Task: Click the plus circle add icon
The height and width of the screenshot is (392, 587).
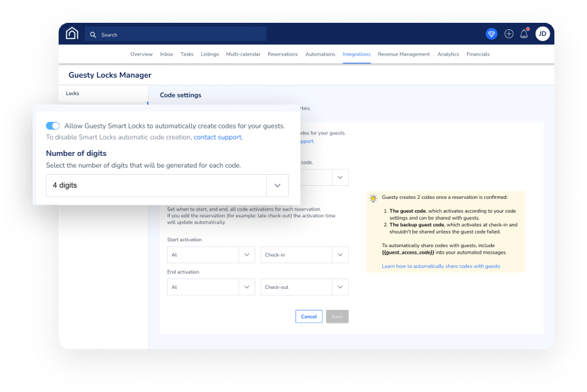Action: coord(508,34)
